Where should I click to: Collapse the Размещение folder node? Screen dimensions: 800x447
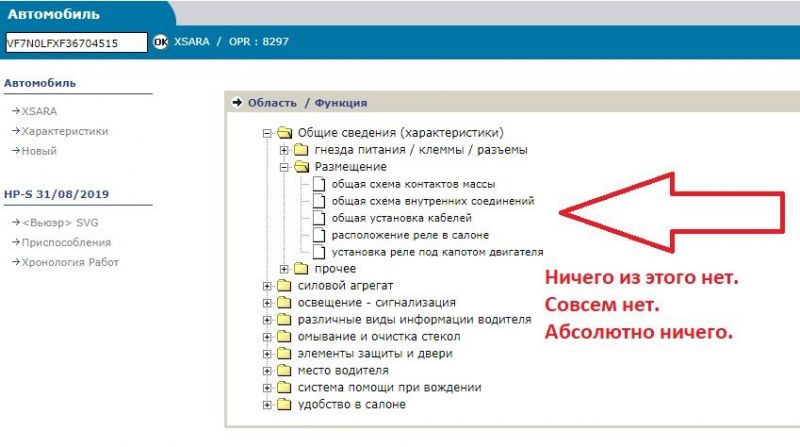[x=284, y=167]
